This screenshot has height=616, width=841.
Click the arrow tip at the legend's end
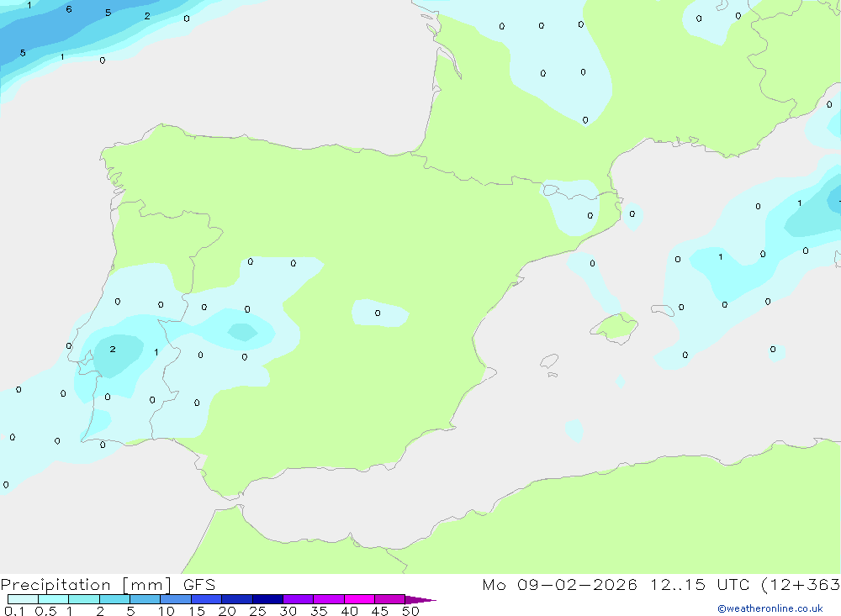tap(421, 599)
